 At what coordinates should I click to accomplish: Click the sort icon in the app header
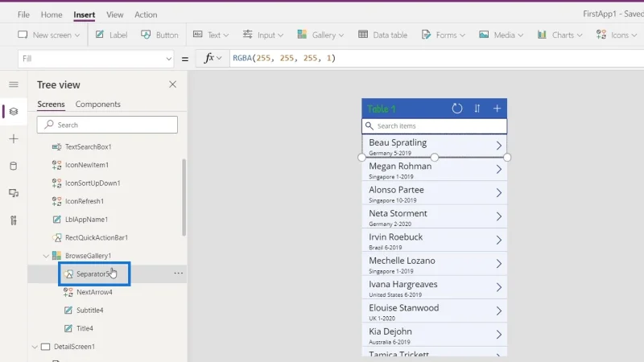477,109
